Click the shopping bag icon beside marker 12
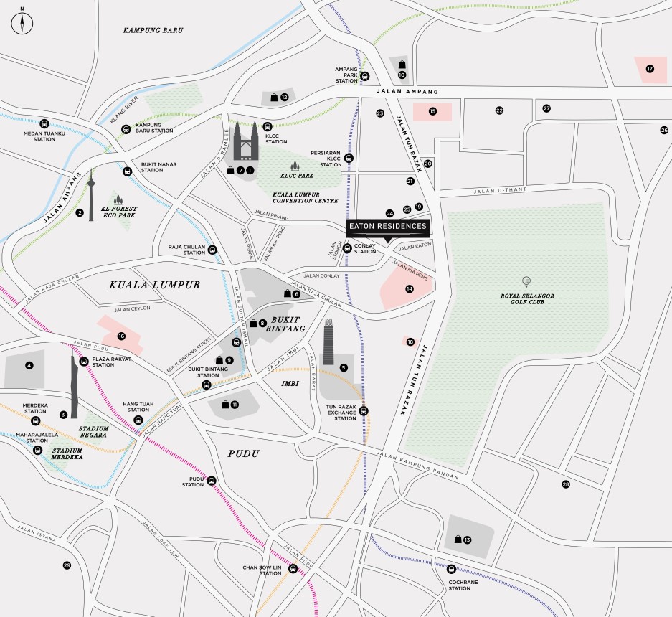Viewport: 672px width, 617px height. pos(274,98)
